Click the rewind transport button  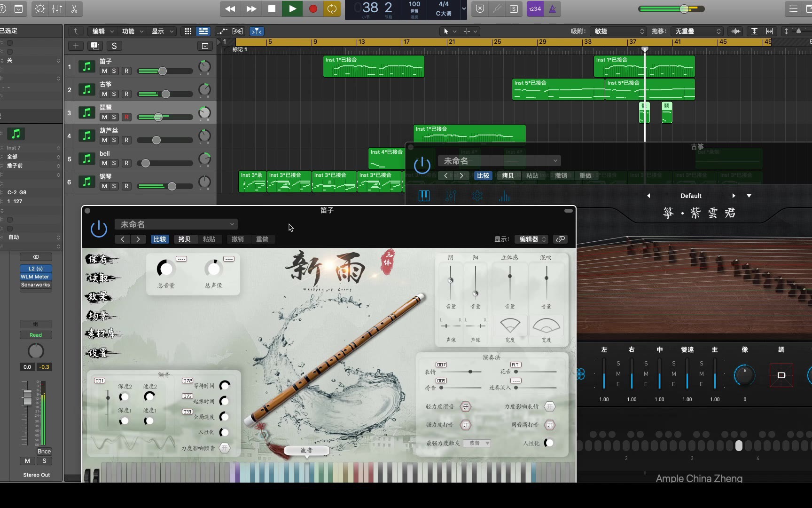point(230,9)
